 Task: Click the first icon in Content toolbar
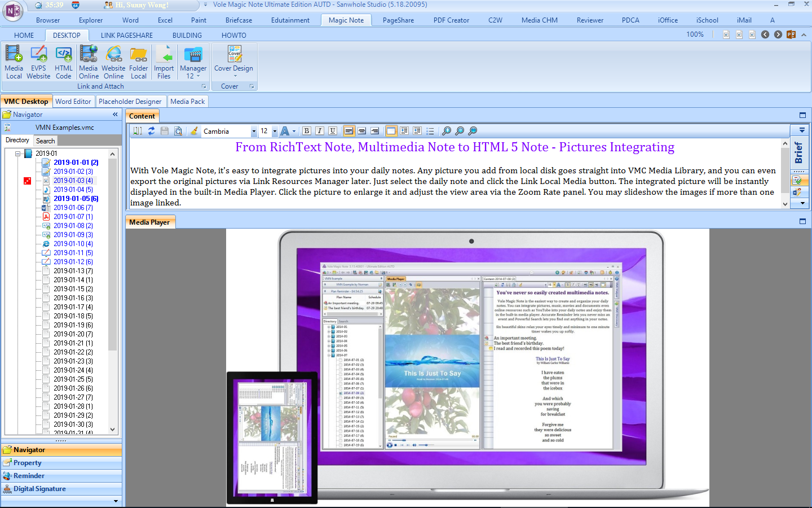point(138,131)
